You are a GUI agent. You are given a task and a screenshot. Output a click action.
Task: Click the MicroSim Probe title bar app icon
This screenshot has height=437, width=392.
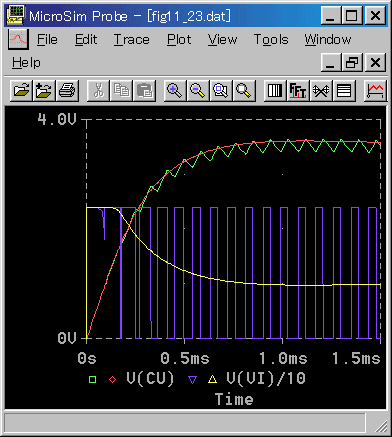[16, 15]
